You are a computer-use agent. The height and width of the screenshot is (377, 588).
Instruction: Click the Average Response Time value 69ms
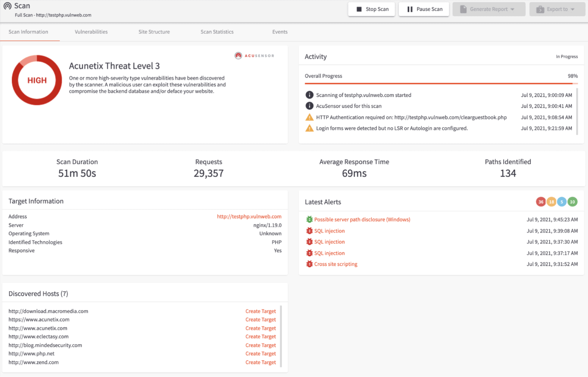(x=354, y=173)
